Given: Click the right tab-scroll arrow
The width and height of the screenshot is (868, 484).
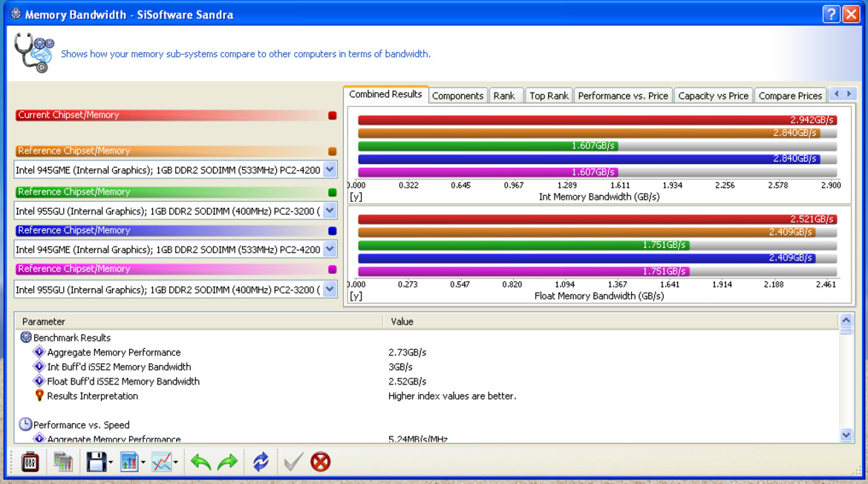Looking at the screenshot, I should tap(849, 94).
